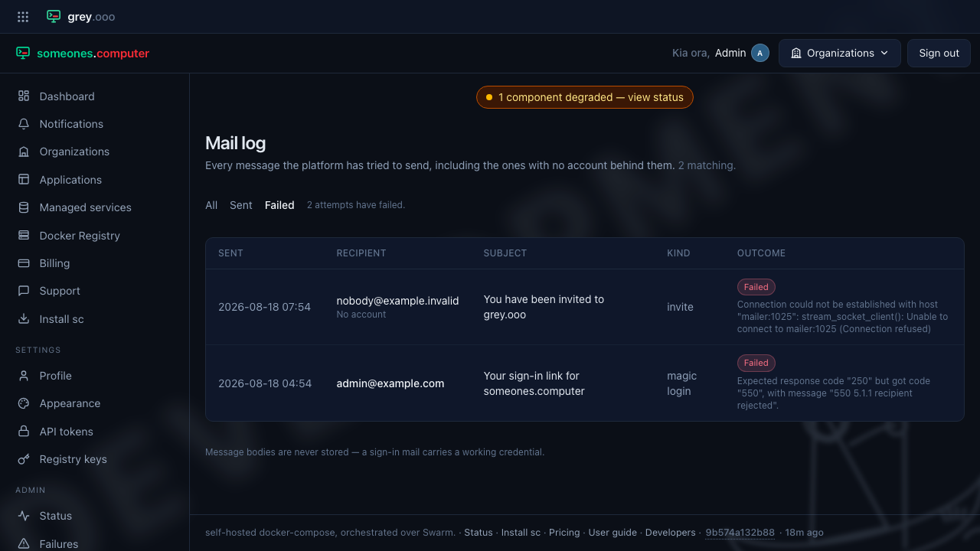Filter mail log to Sent
980x551 pixels.
click(x=241, y=205)
